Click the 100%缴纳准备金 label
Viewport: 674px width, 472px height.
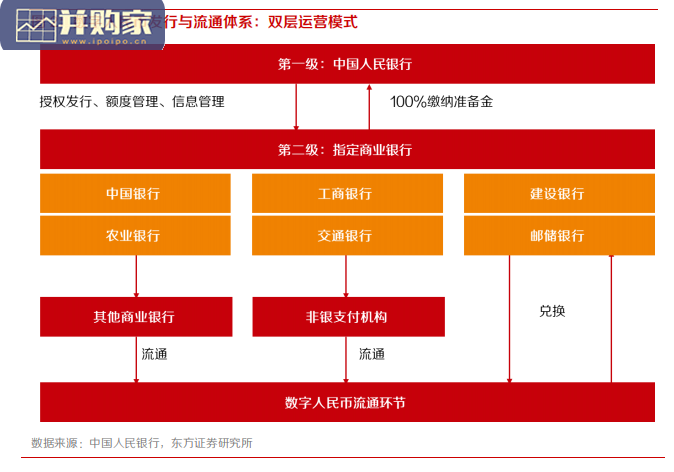point(441,102)
